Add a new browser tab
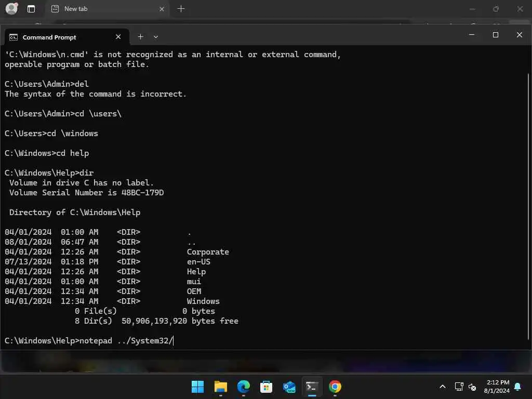532x399 pixels. (181, 9)
